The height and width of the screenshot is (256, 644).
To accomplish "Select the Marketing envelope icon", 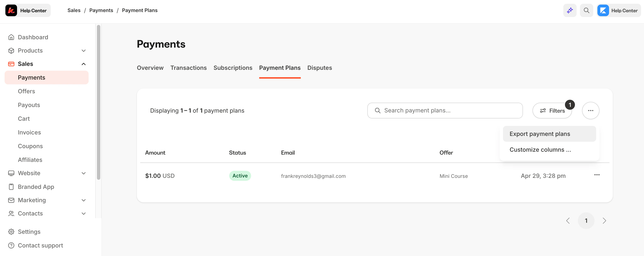I will [x=11, y=200].
